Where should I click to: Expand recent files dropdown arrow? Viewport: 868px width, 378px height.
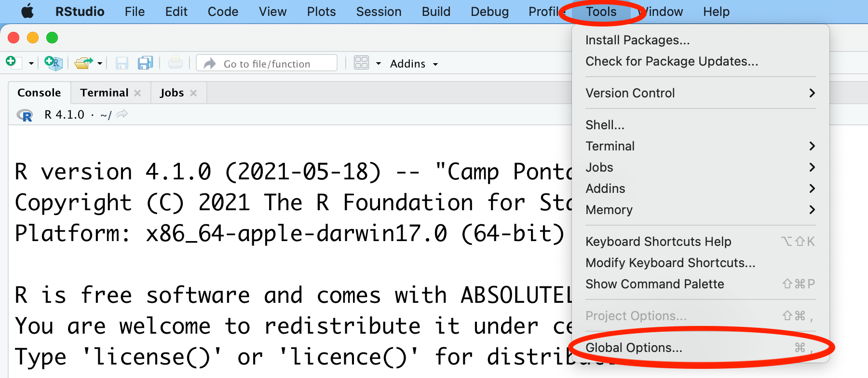pos(100,64)
